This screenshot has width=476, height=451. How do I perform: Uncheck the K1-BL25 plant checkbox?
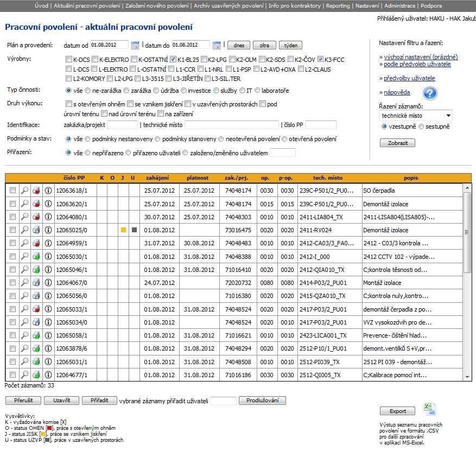click(173, 59)
